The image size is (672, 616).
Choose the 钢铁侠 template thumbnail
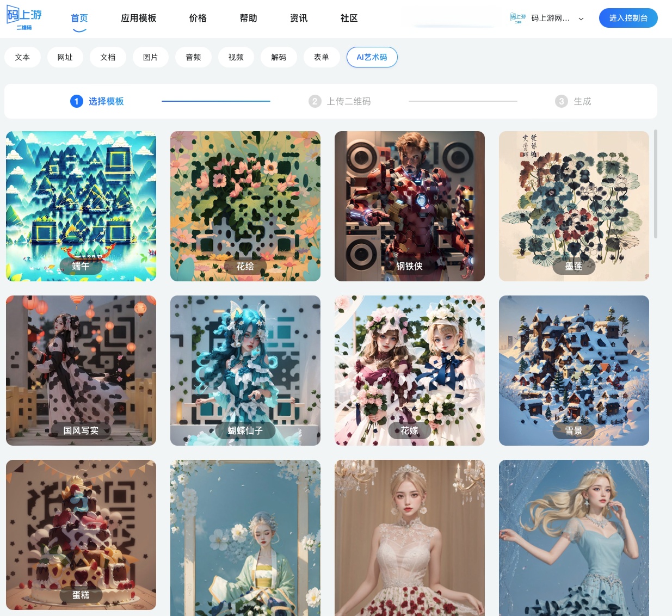[410, 206]
